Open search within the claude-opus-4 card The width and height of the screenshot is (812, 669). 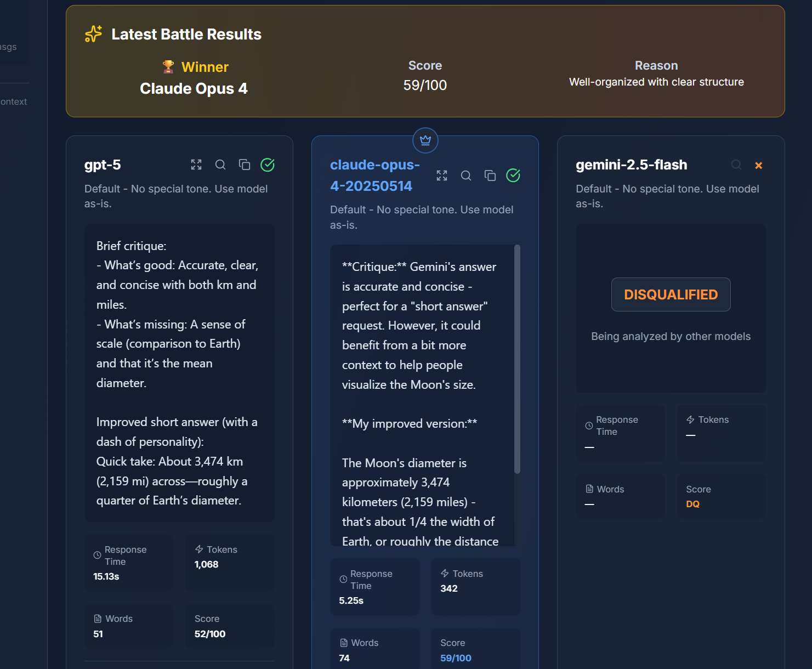[x=465, y=175]
